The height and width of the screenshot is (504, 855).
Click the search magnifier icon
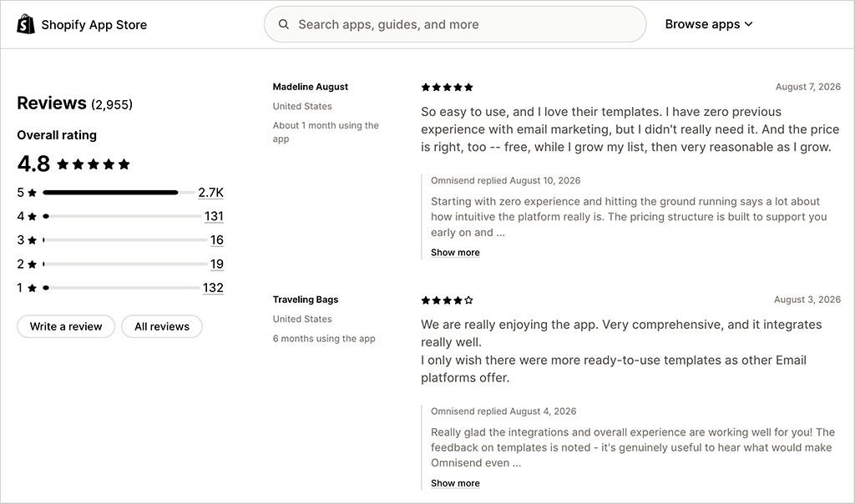(284, 24)
